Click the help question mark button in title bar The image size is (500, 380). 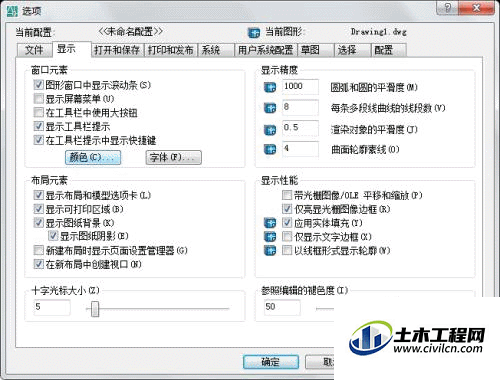448,7
